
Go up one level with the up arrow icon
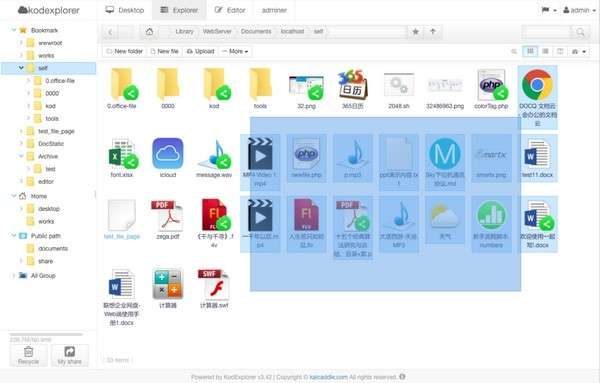[433, 32]
